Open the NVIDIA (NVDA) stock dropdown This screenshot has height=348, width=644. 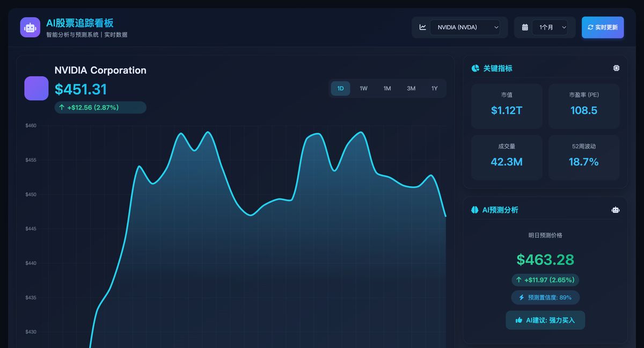(x=465, y=26)
